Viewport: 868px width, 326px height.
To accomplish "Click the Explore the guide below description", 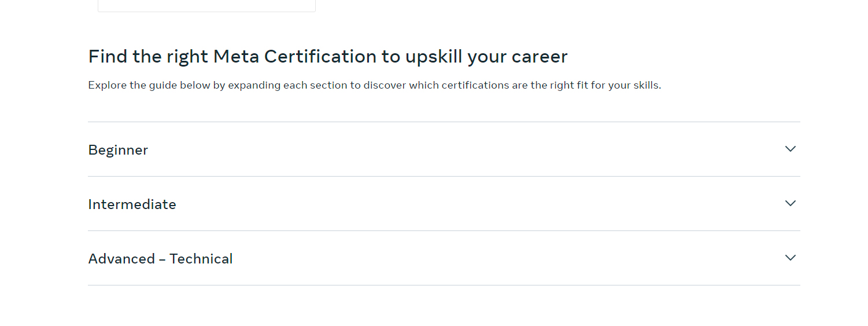I will tap(375, 86).
